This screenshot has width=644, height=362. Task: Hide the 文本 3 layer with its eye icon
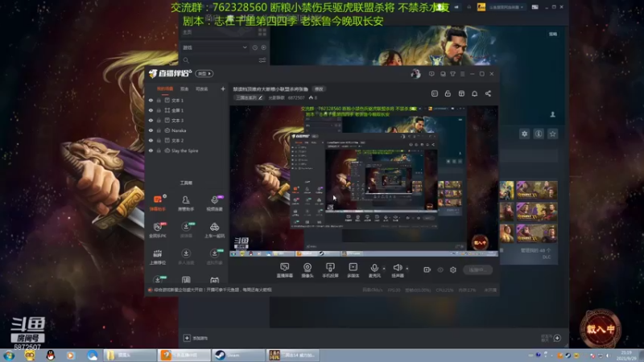point(151,120)
